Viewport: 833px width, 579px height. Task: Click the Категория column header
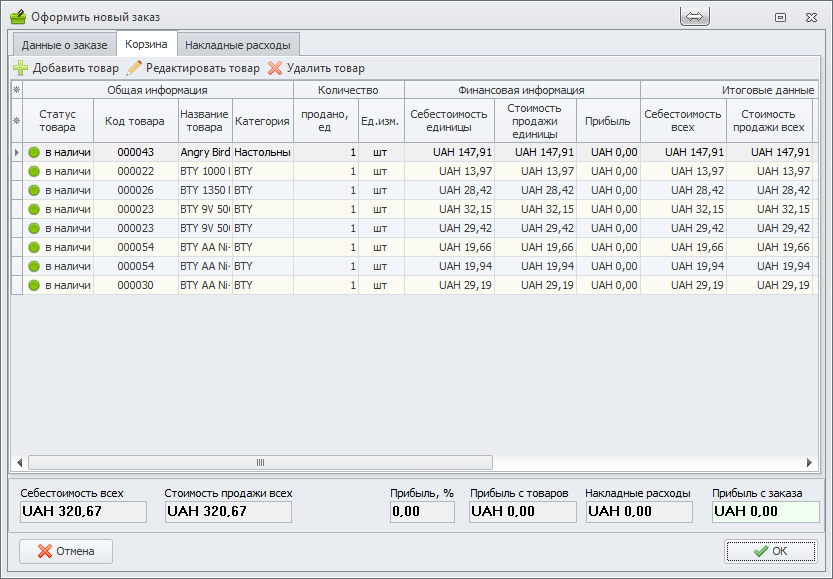[262, 121]
